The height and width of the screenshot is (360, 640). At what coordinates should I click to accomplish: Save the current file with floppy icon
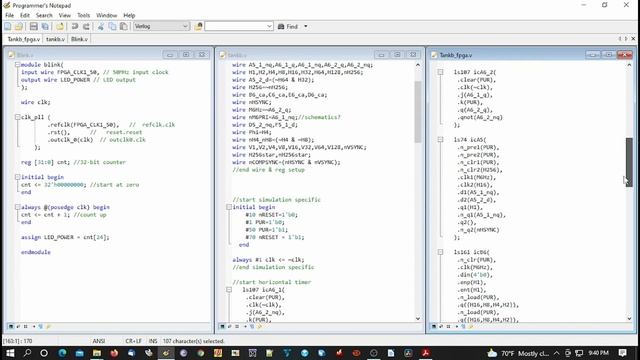click(33, 27)
